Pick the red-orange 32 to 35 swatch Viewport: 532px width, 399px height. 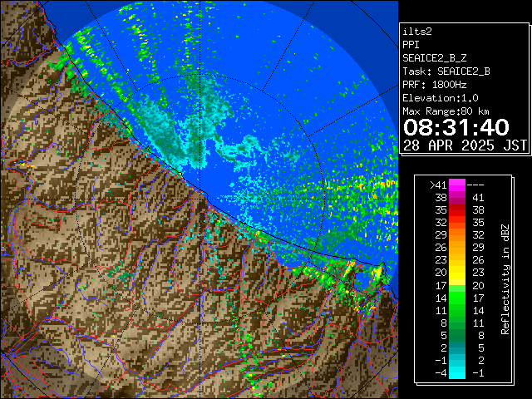457,223
